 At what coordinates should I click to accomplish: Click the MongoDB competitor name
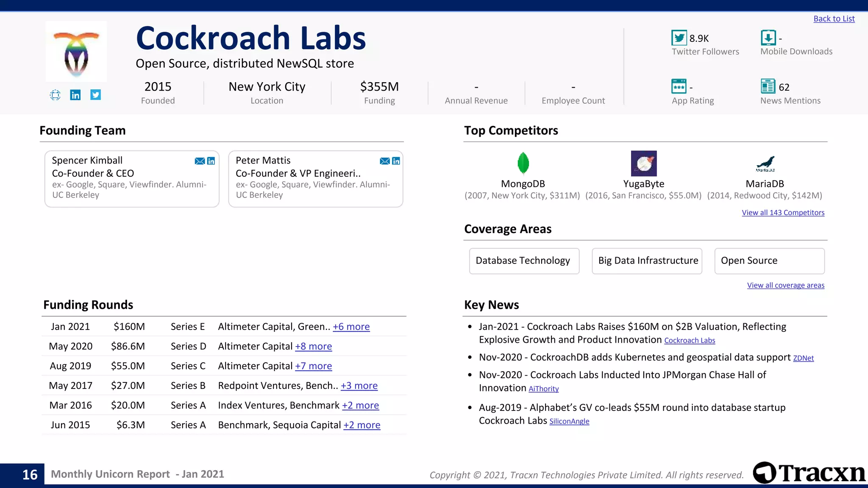523,184
